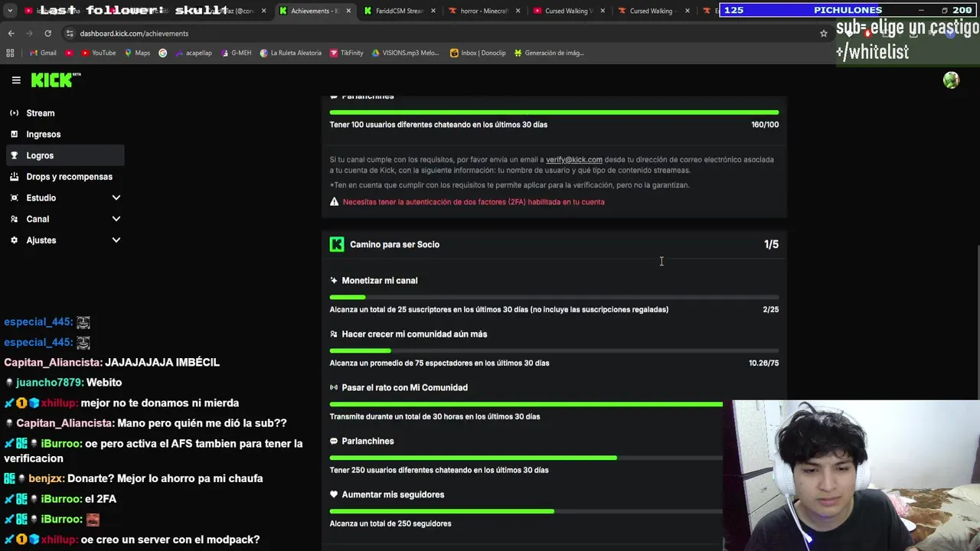Click the 75 espectadores progress bar
980x551 pixels.
554,350
